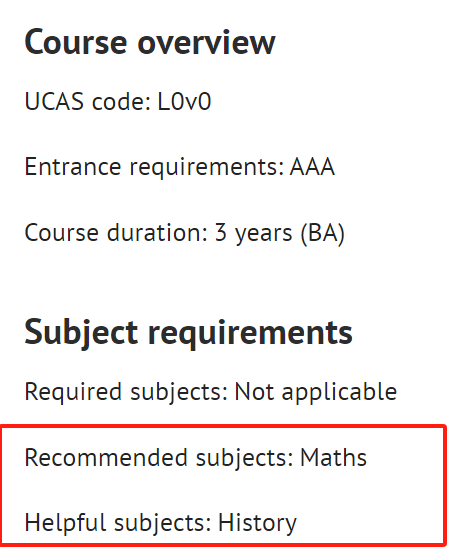Click the (BA) degree type text
Screen dimensions: 449x560
[x=323, y=234]
